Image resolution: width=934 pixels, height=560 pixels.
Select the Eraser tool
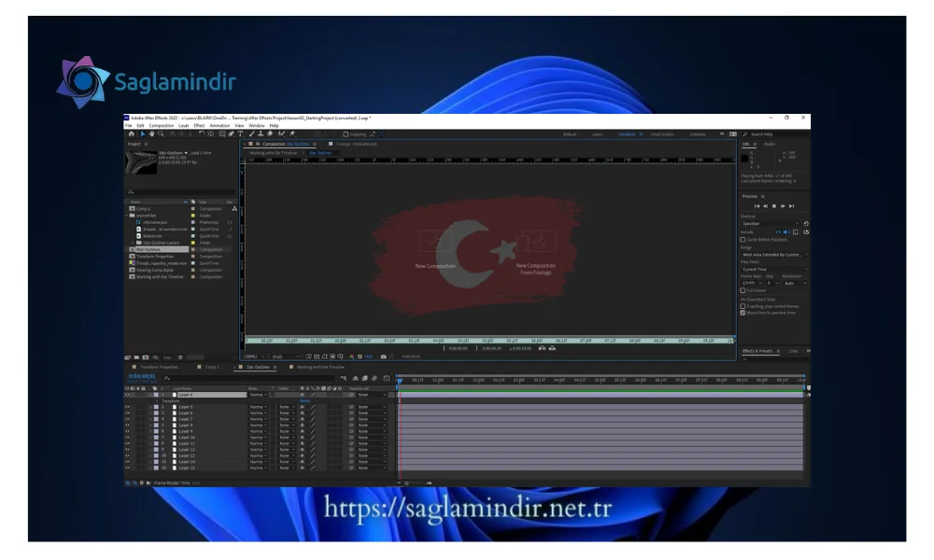(270, 133)
